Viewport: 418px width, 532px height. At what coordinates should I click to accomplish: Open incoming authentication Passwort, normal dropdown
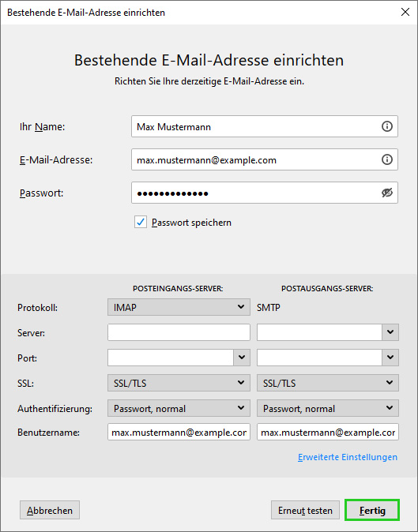179,408
